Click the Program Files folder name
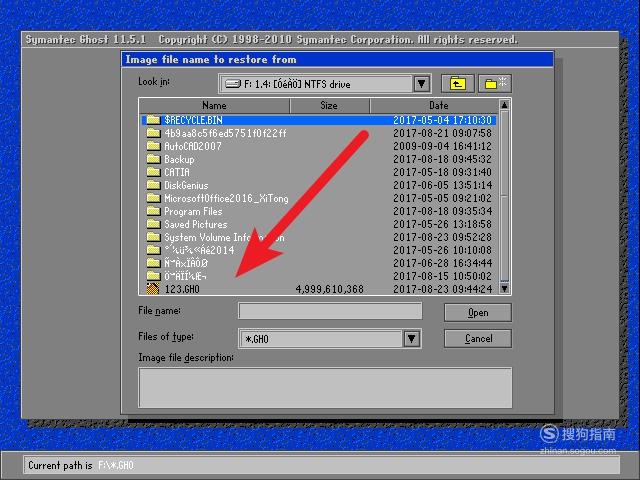This screenshot has width=640, height=480. coord(193,211)
